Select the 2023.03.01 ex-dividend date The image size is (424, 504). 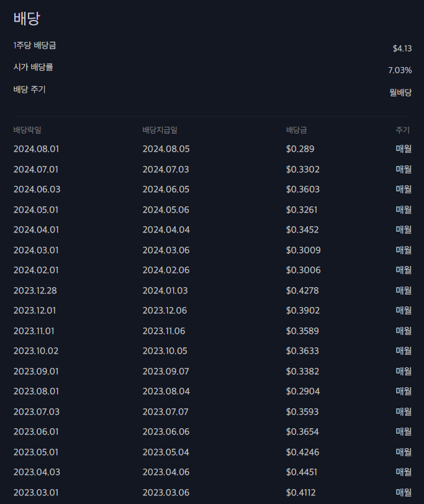[x=36, y=492]
